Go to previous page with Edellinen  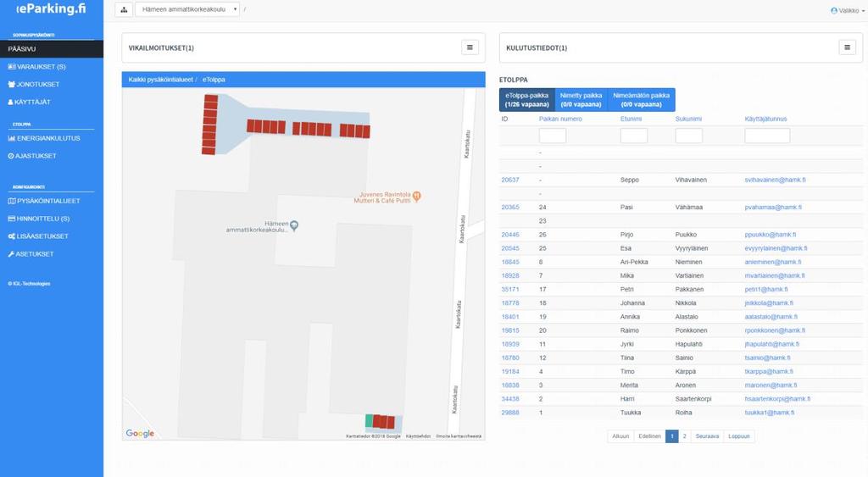649,436
